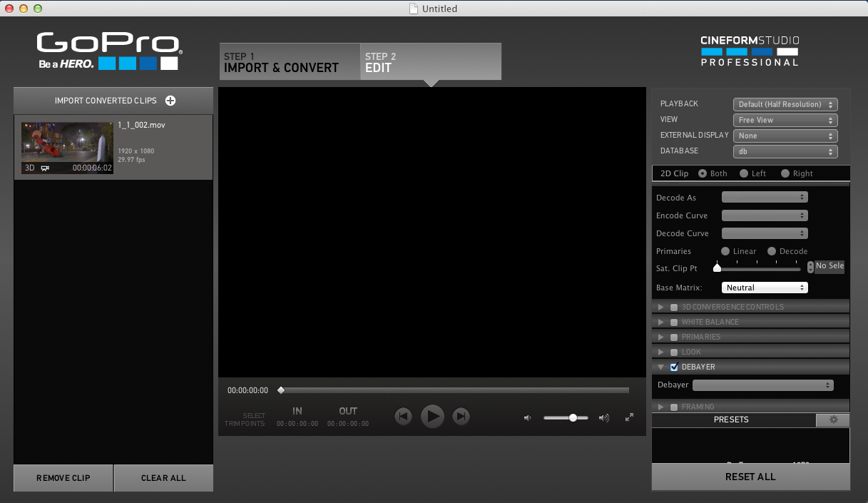Click the Reset All button
868x503 pixels.
coord(750,477)
